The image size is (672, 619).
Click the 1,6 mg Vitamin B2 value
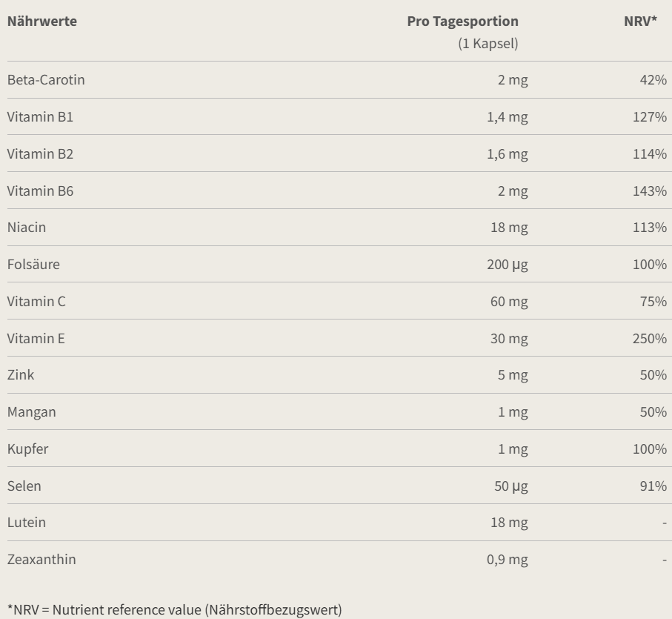(508, 154)
